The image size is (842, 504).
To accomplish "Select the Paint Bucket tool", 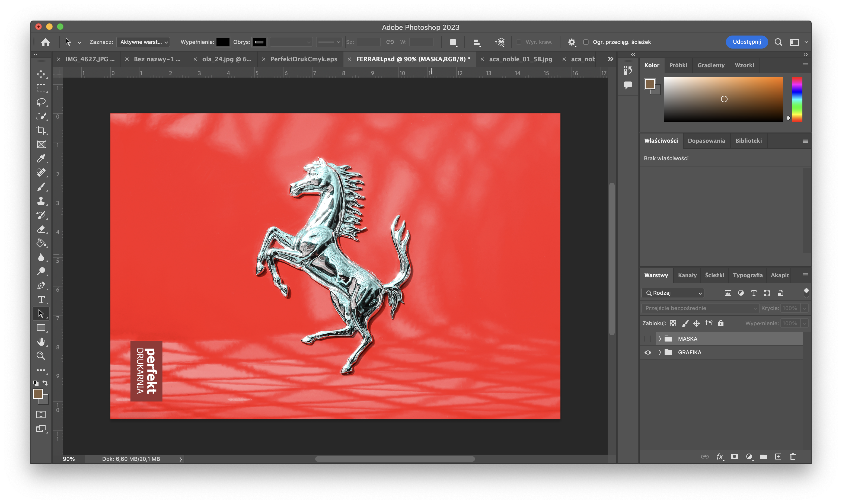I will tap(41, 243).
